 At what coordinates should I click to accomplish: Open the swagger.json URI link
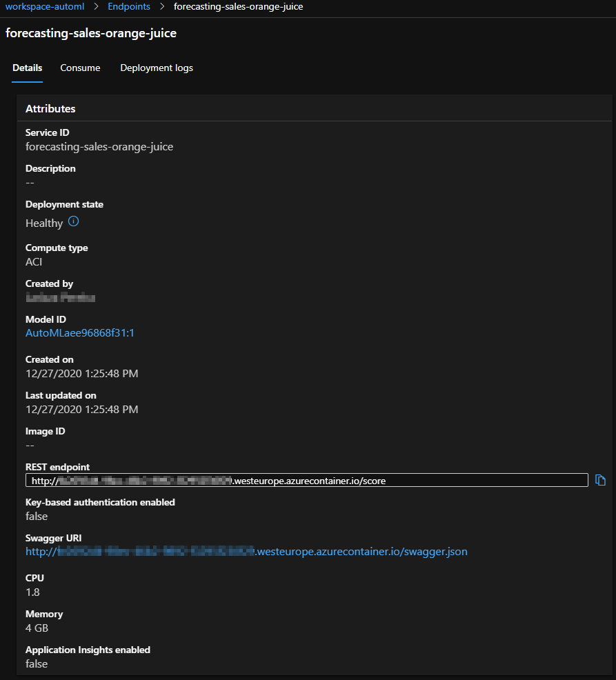pos(246,552)
